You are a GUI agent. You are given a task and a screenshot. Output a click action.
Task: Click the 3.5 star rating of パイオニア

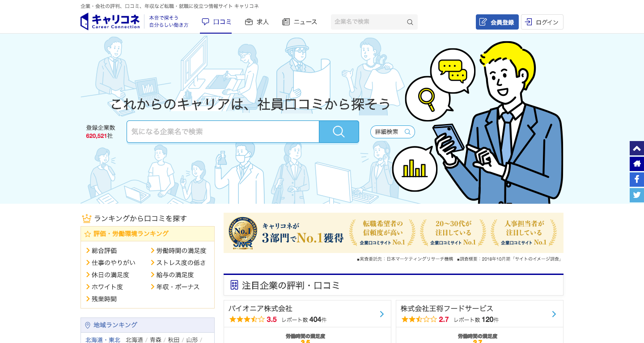(253, 320)
